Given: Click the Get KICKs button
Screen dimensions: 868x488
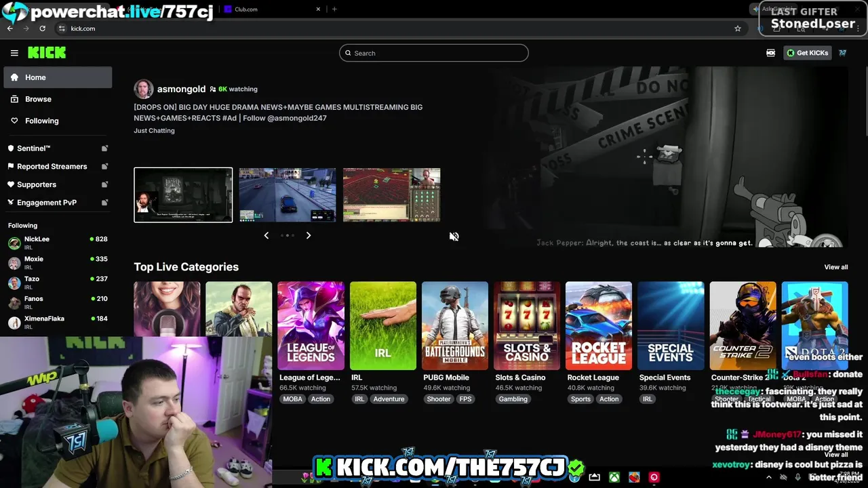Looking at the screenshot, I should (807, 53).
